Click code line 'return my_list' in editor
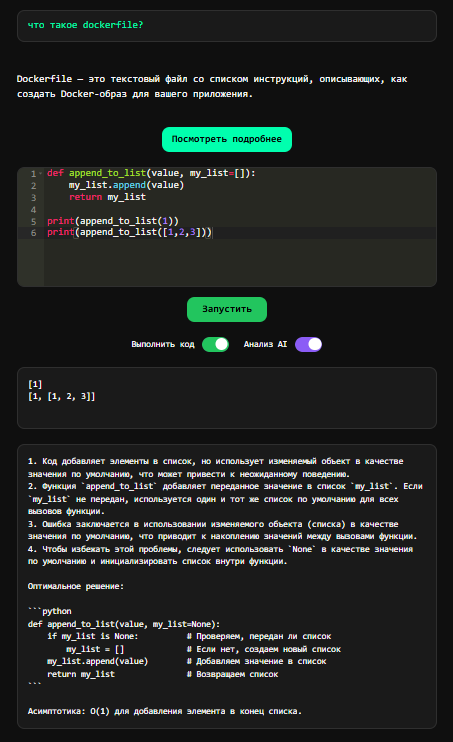Image resolution: width=453 pixels, height=742 pixels. [x=107, y=197]
